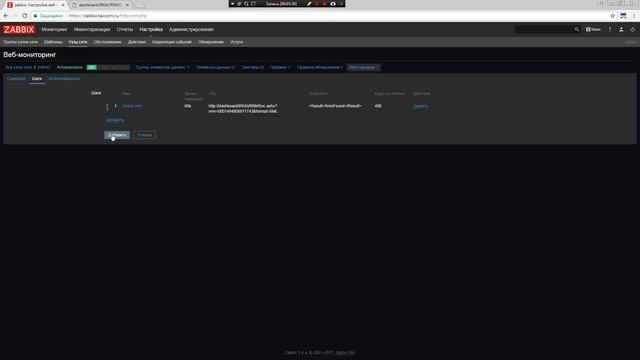This screenshot has width=640, height=360.
Task: Click the secure padlock icon in address bar
Action: click(36, 16)
